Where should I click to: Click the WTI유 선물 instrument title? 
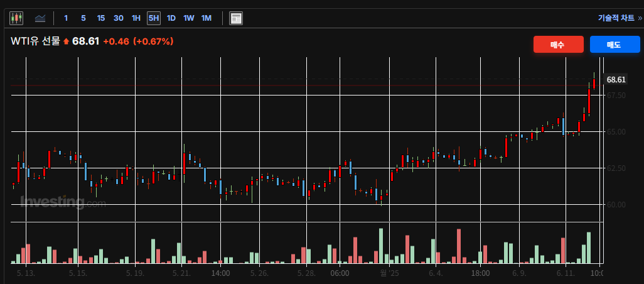click(35, 41)
